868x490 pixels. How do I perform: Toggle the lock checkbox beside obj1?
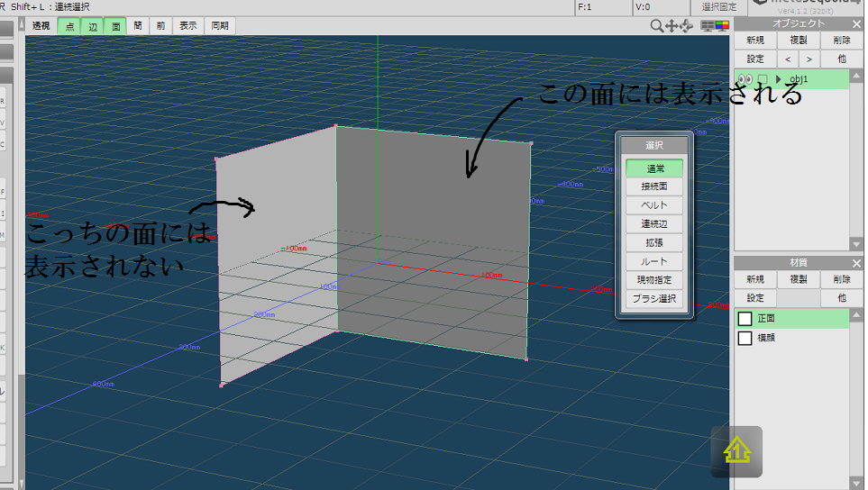[x=763, y=79]
